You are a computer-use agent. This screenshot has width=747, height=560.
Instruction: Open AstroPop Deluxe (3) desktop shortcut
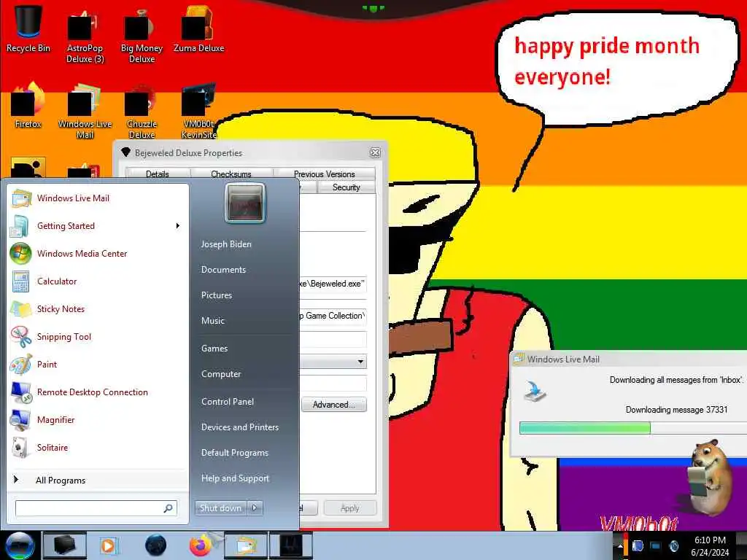85,37
